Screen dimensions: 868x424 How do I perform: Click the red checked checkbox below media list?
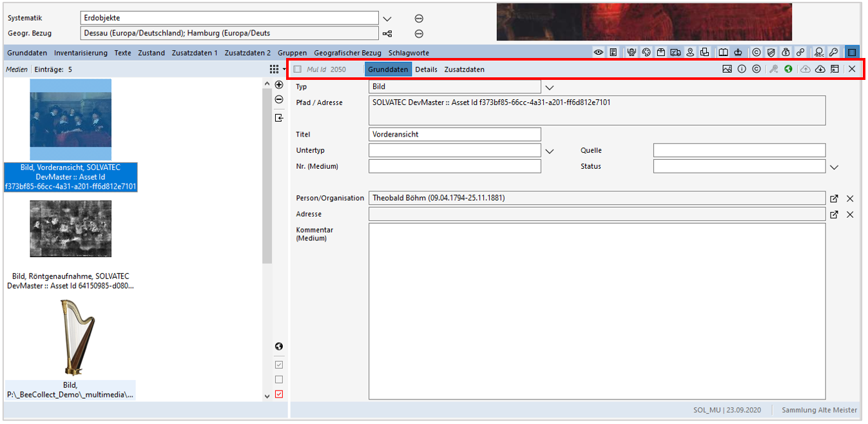279,394
